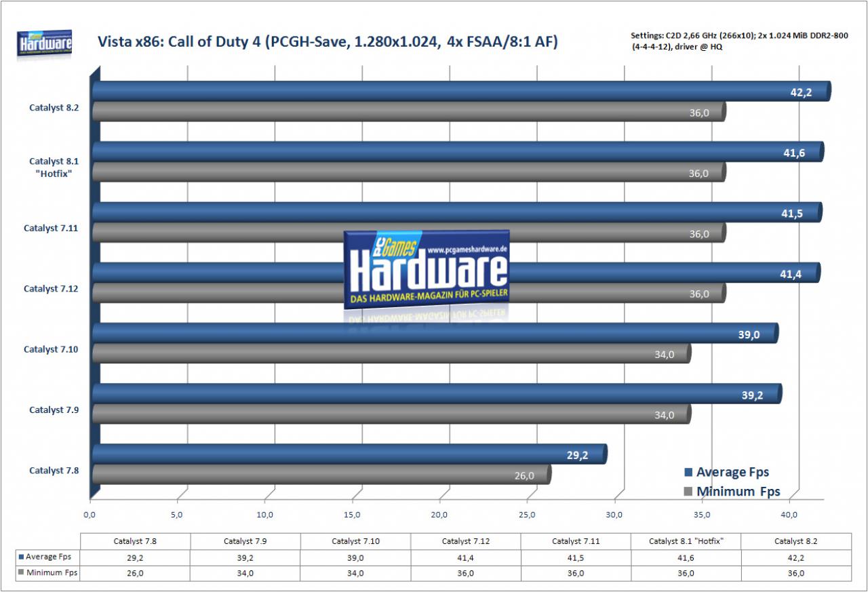Click the table cell 29,2 under Catalyst 7.8
This screenshot has height=592, width=868.
[136, 557]
